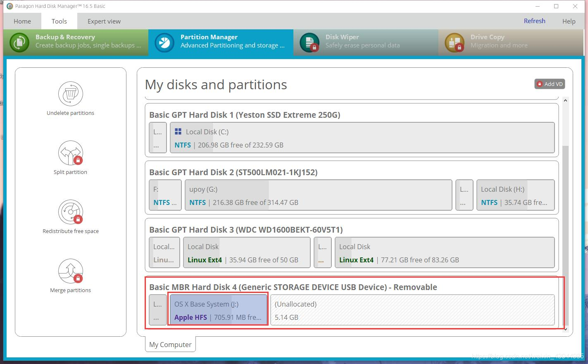Select the first Local partition on Disk 3
Screen dimensions: 588x364
pos(164,253)
